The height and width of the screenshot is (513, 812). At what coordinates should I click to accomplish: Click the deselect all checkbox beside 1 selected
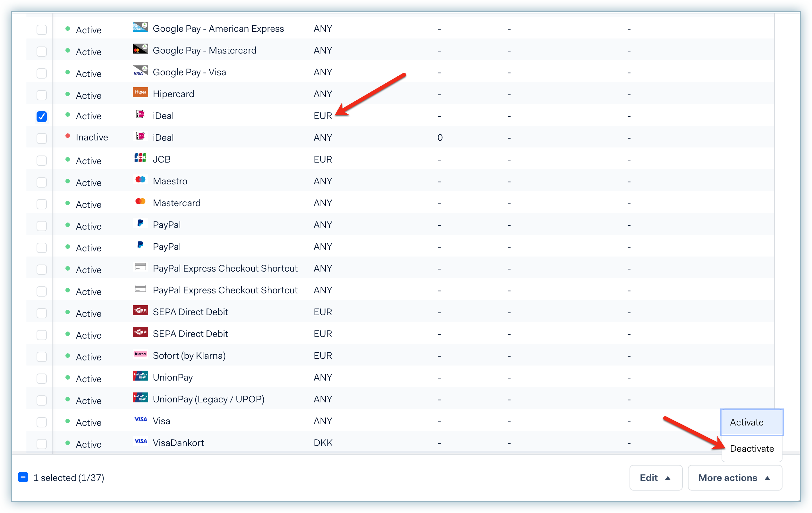coord(23,477)
